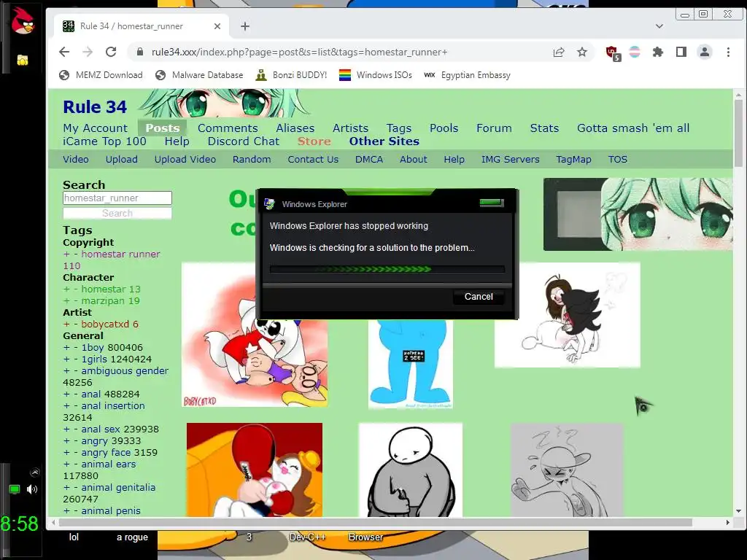Open the DMCA page
The height and width of the screenshot is (560, 747).
coord(369,160)
